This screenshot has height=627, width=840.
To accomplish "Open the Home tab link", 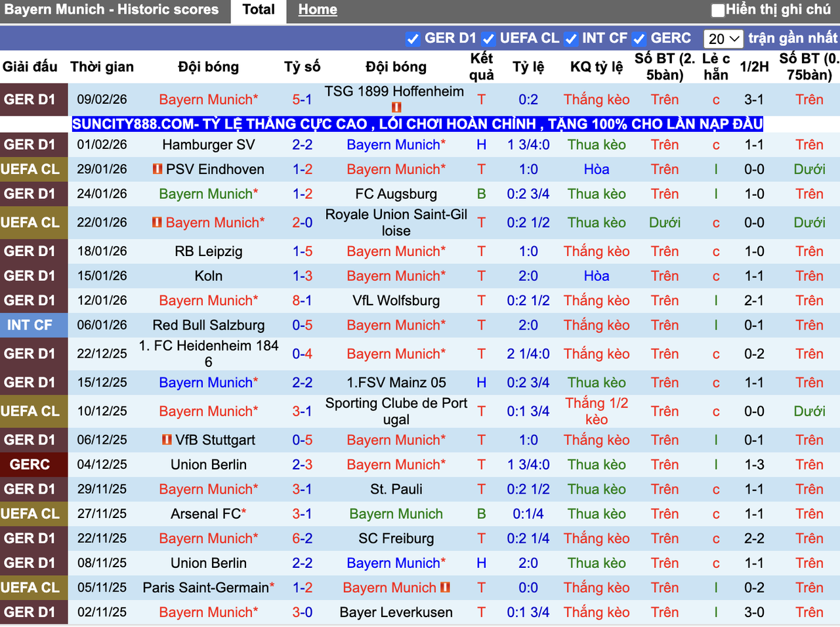I will point(318,10).
